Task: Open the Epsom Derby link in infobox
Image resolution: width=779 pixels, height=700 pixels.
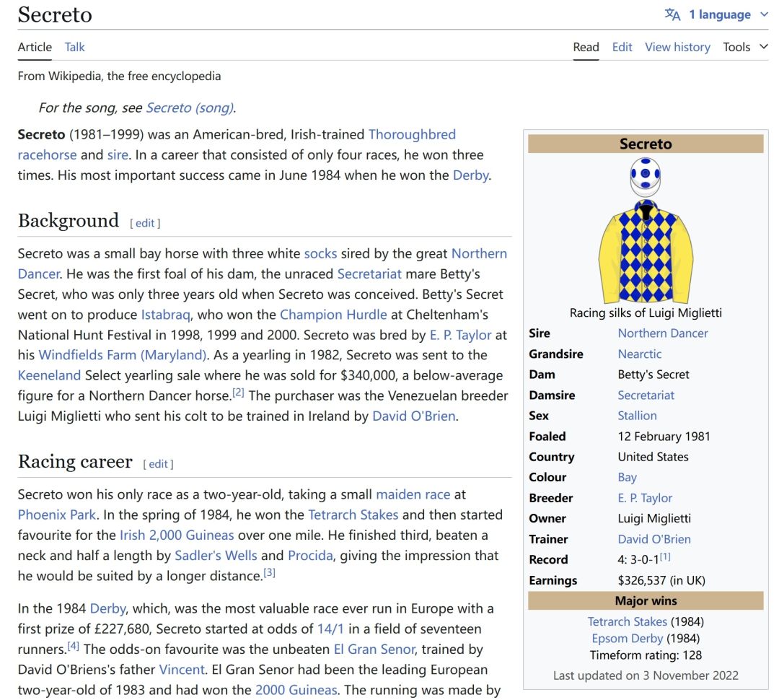Action: [628, 639]
